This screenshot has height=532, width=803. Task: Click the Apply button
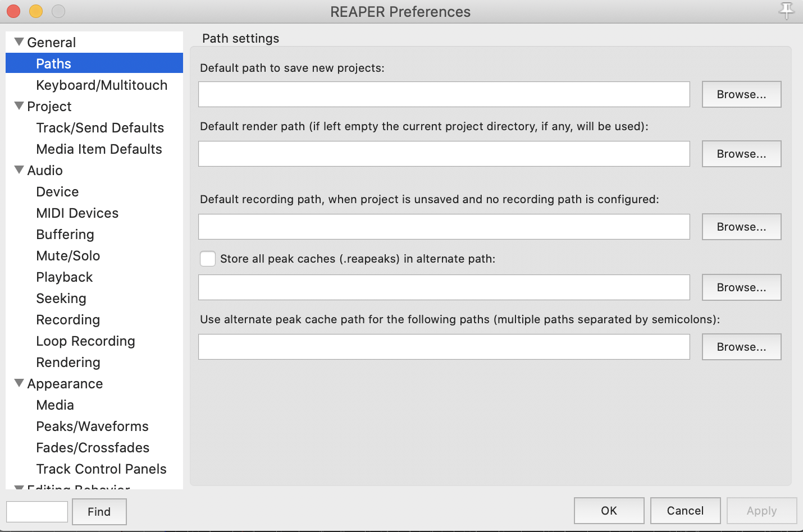pos(761,511)
